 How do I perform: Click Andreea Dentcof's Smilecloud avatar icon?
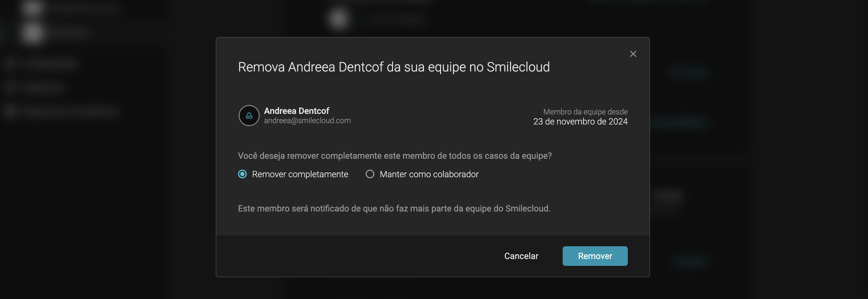(x=249, y=116)
